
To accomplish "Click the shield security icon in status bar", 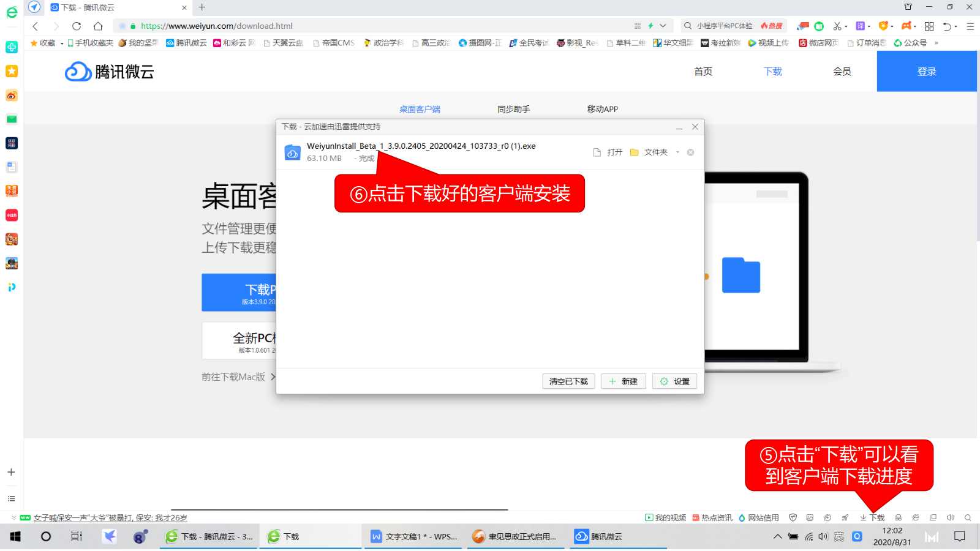I will click(x=793, y=518).
